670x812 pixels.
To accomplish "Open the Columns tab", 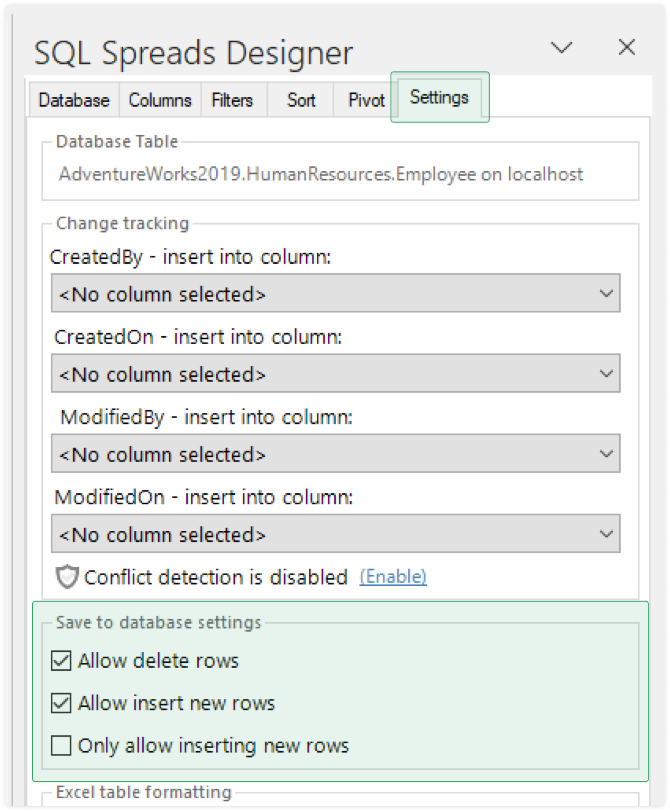I will point(160,100).
